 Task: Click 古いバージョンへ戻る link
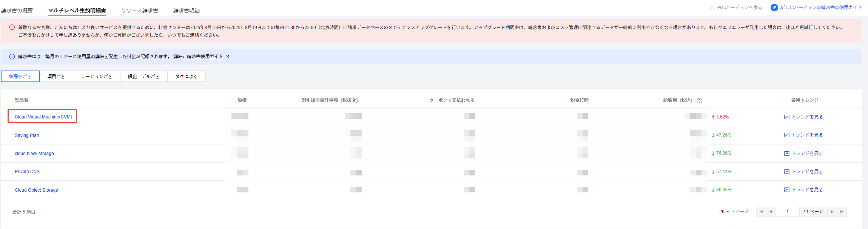(739, 8)
